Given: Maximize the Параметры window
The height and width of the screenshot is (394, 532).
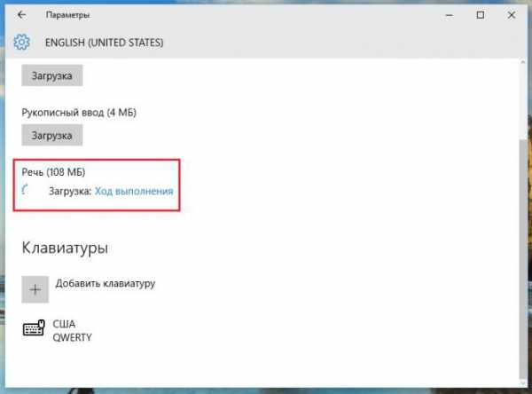Looking at the screenshot, I should pyautogui.click(x=480, y=15).
